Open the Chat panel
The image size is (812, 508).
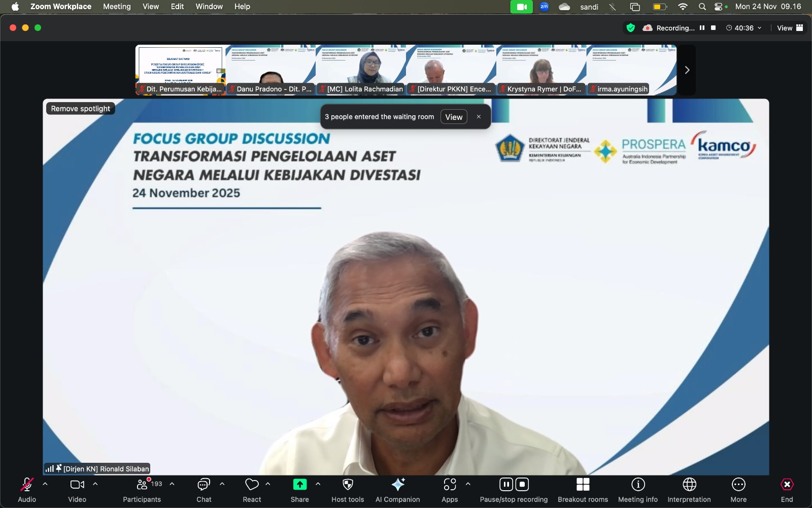pos(204,484)
